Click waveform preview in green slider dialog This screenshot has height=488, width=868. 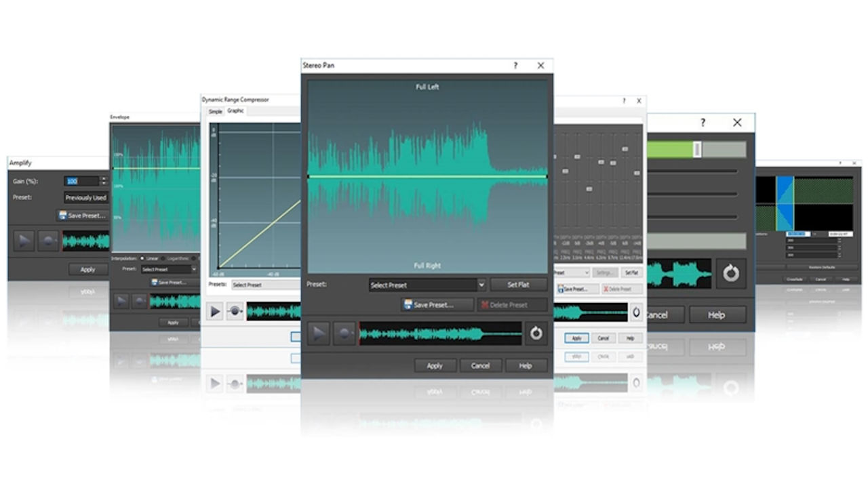click(x=679, y=273)
